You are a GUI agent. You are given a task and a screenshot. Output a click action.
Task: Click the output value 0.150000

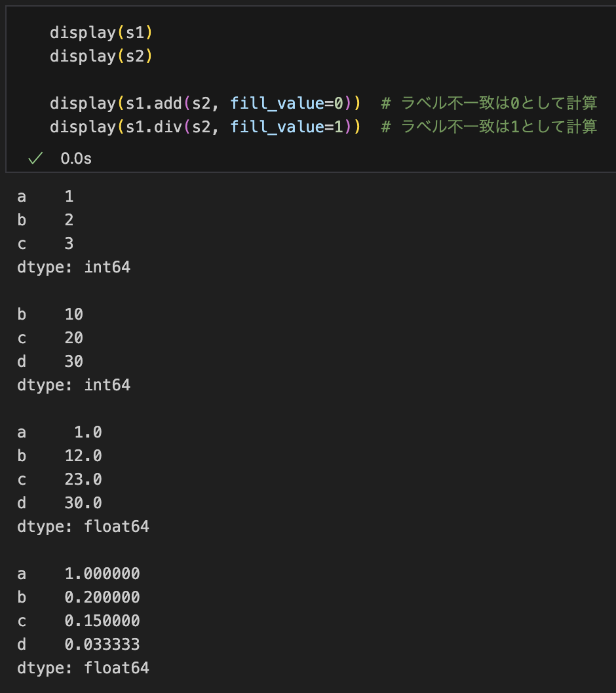click(x=102, y=621)
